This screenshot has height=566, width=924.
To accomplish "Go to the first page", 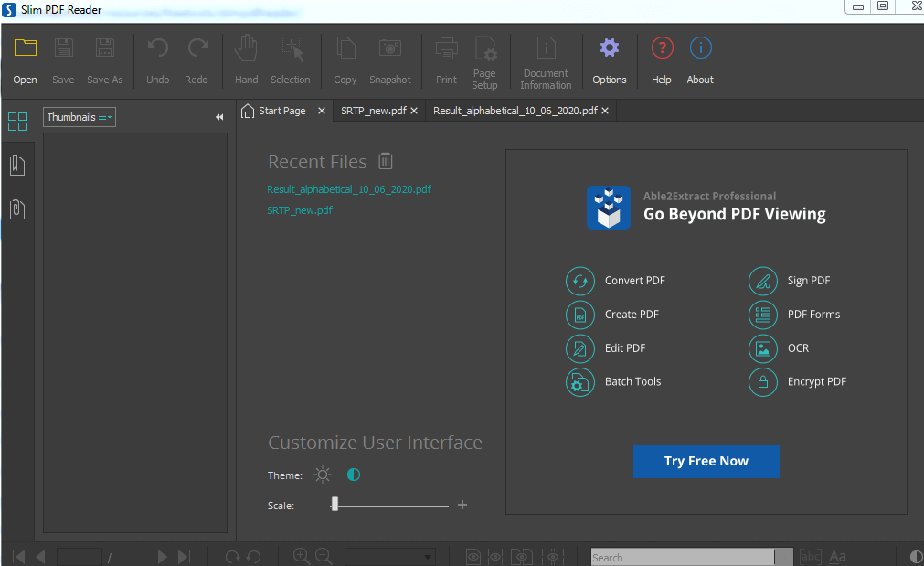I will pos(19,557).
